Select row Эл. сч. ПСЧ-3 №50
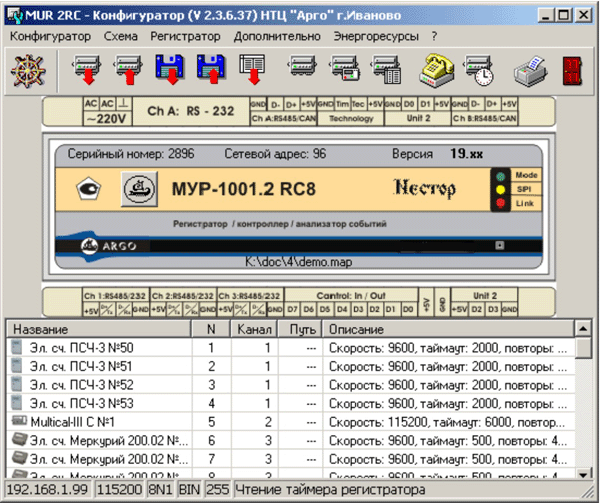600x503 pixels. pyautogui.click(x=291, y=348)
